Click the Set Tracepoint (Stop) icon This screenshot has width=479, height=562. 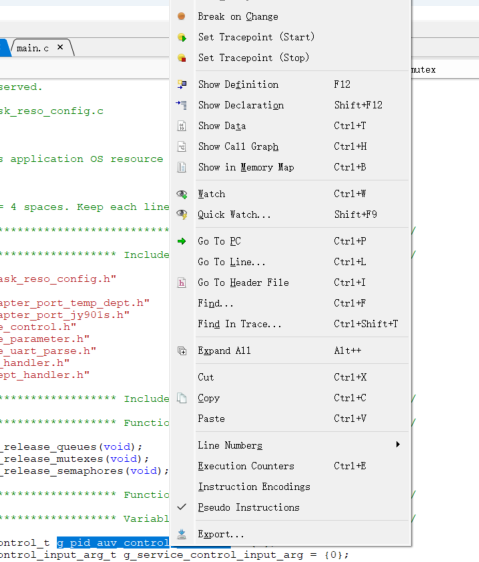pyautogui.click(x=182, y=58)
